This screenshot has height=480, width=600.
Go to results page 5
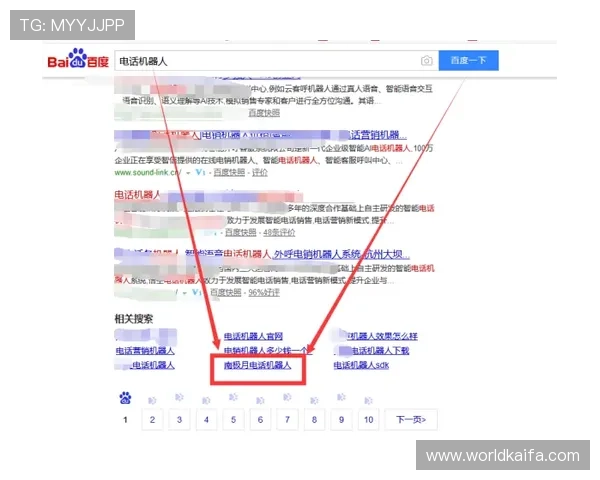coord(233,420)
